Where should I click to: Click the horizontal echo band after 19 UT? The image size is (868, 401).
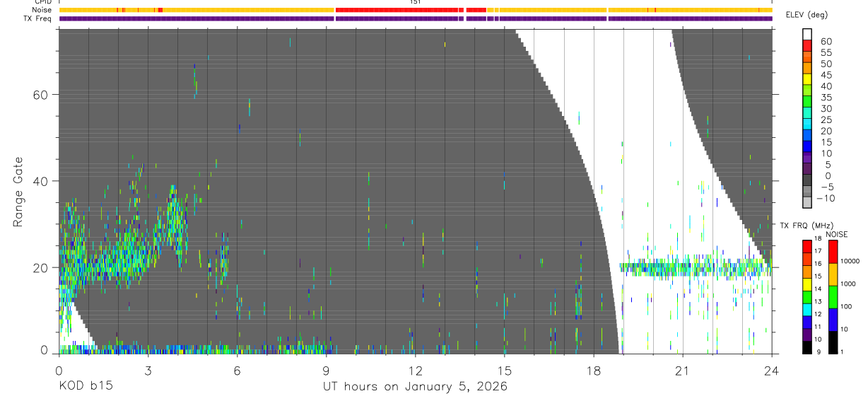pos(694,269)
